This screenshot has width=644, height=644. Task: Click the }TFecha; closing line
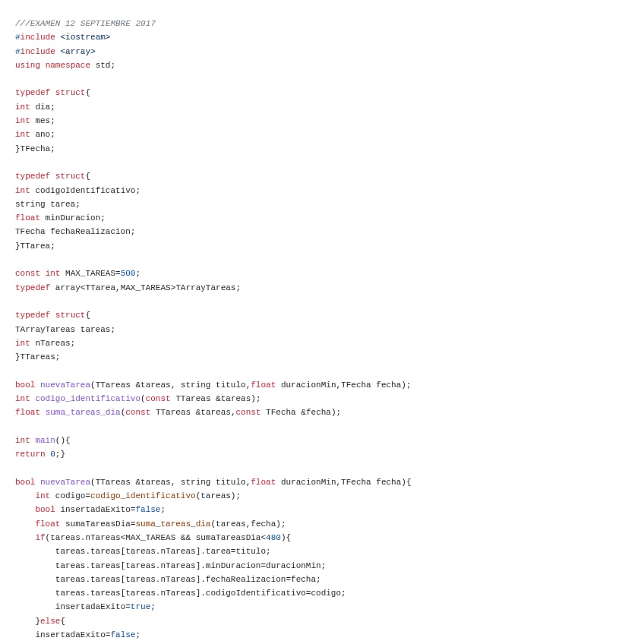pyautogui.click(x=35, y=148)
